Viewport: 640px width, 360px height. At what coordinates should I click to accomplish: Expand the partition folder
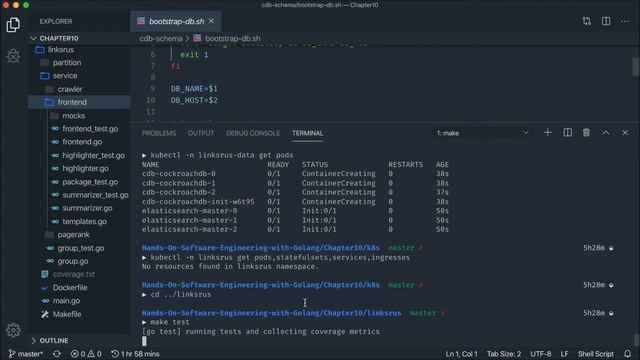click(67, 62)
